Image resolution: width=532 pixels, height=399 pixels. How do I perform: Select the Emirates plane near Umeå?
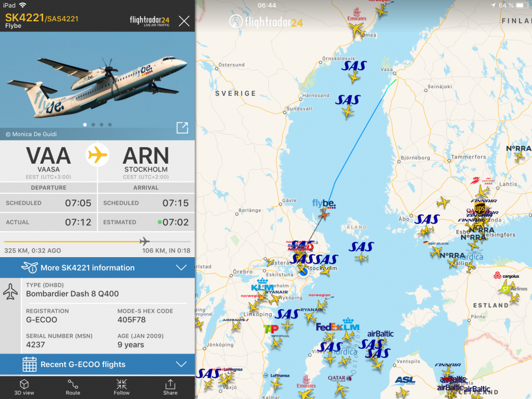tap(356, 30)
